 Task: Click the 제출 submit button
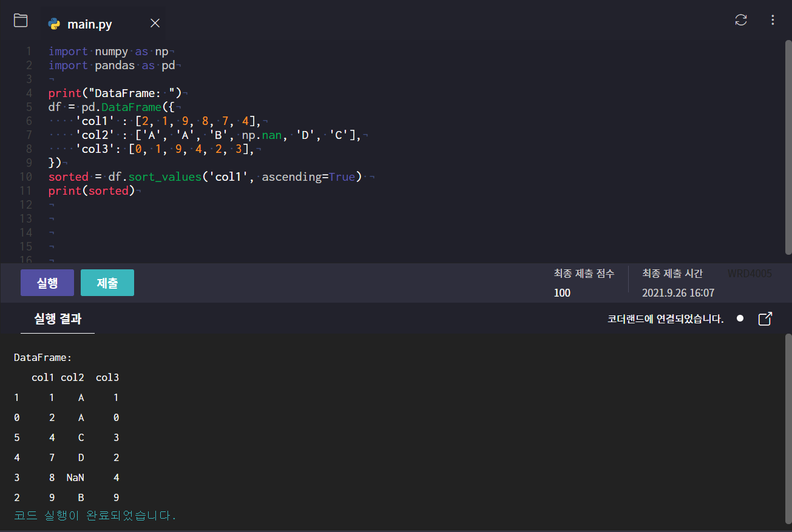point(107,283)
